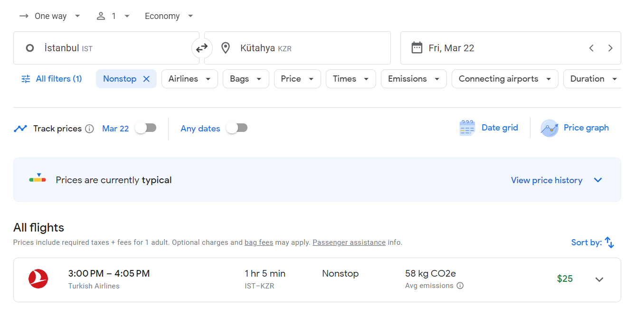Open the Economy cabin class dropdown
The image size is (644, 316).
(169, 16)
